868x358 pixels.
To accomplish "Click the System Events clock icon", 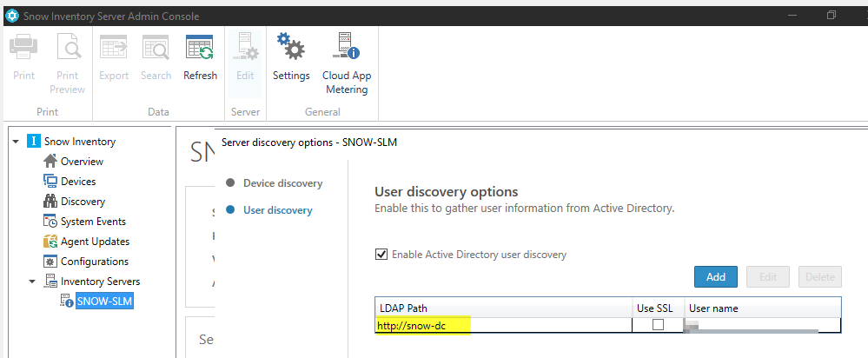I will tap(50, 222).
